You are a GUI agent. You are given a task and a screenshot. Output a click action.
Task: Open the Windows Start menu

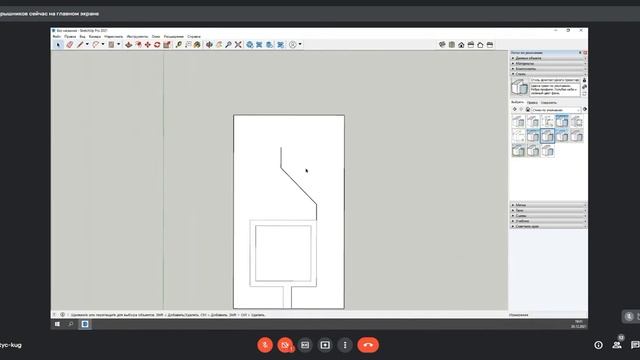pos(58,324)
